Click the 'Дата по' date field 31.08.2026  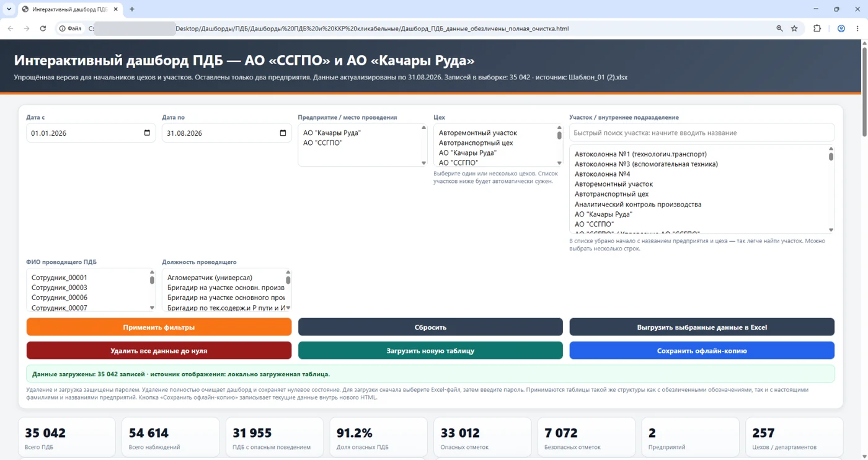point(226,133)
